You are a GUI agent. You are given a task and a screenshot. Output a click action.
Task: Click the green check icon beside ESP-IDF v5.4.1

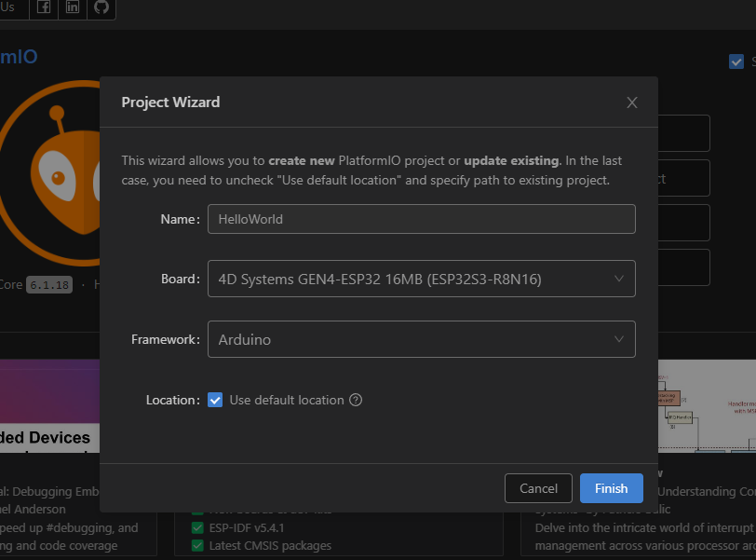[197, 527]
